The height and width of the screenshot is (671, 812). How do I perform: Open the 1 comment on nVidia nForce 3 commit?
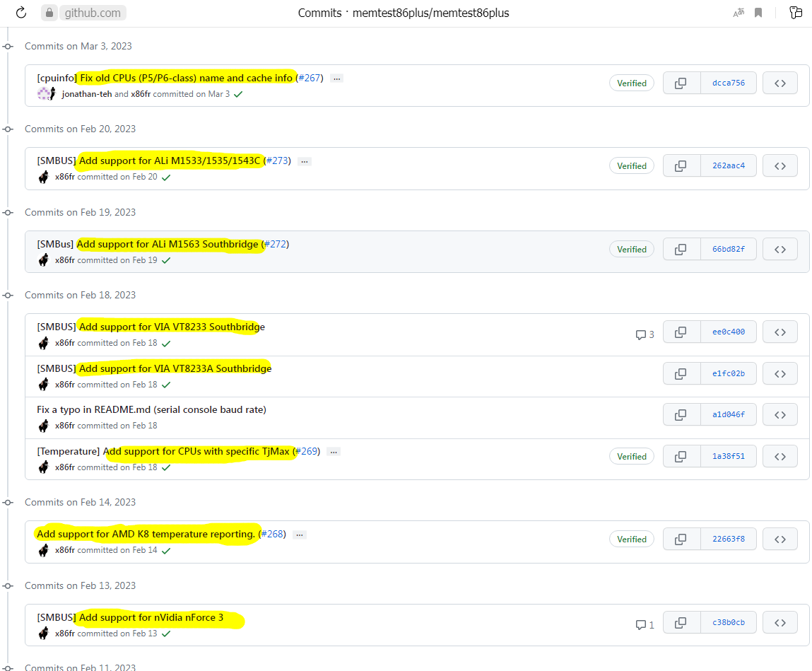(x=645, y=626)
